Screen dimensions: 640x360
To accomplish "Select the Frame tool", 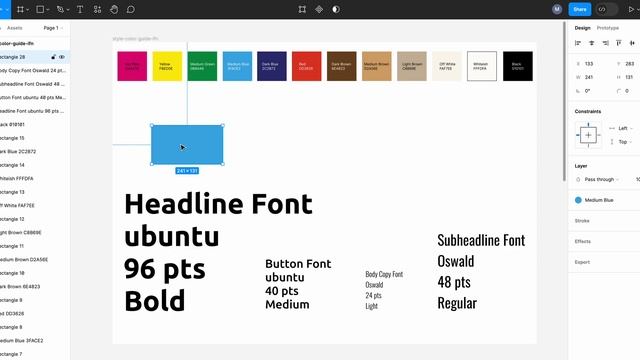I will point(20,9).
